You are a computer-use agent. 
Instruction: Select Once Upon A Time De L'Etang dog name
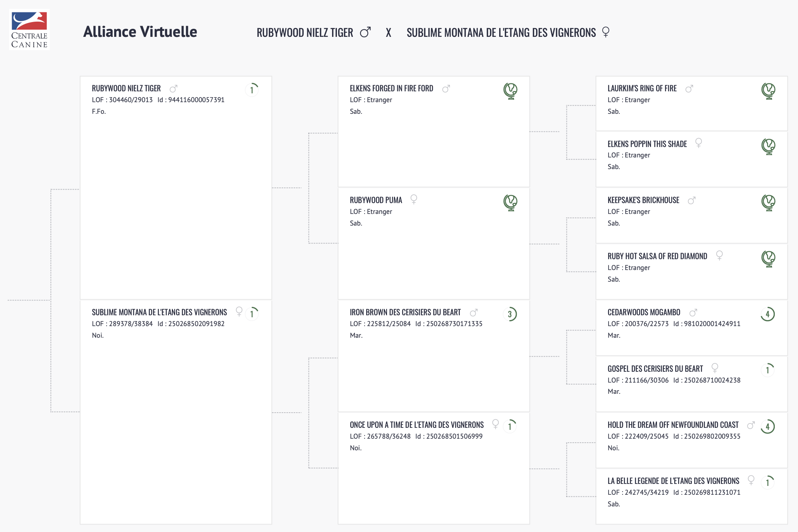pyautogui.click(x=417, y=425)
